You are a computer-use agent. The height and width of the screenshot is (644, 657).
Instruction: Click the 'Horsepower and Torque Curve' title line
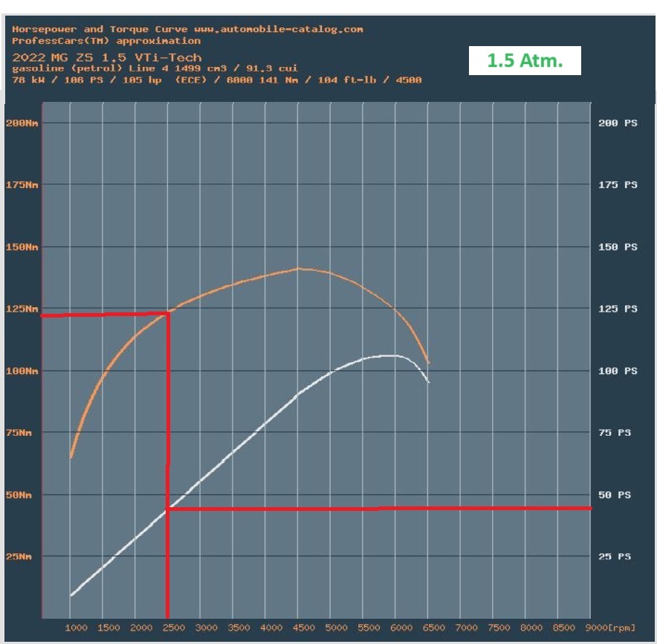[187, 29]
